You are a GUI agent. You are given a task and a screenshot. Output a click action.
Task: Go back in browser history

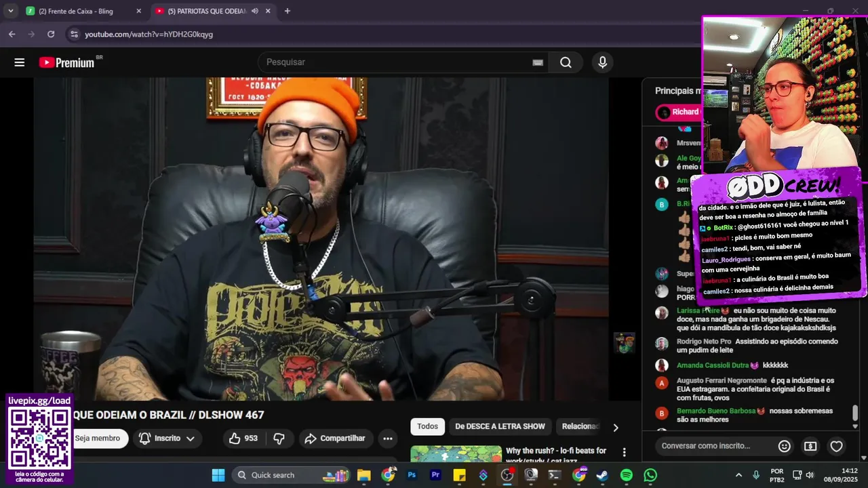coord(12,34)
